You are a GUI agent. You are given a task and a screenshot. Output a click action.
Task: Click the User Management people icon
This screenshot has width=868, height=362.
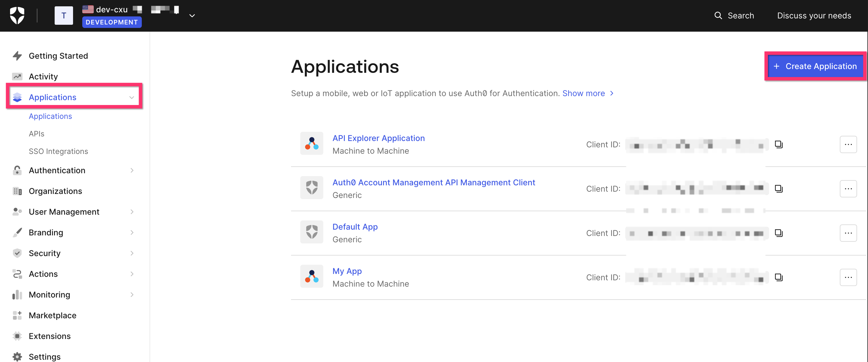17,212
